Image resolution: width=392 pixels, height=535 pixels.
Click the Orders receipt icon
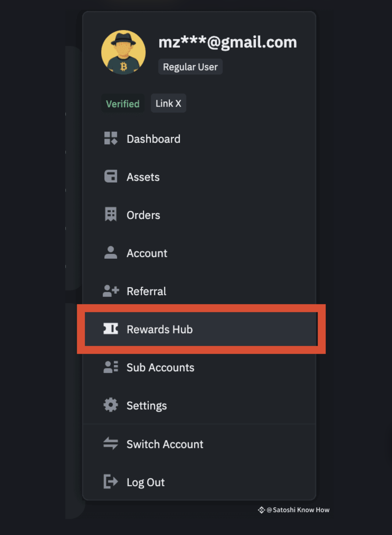tap(111, 214)
